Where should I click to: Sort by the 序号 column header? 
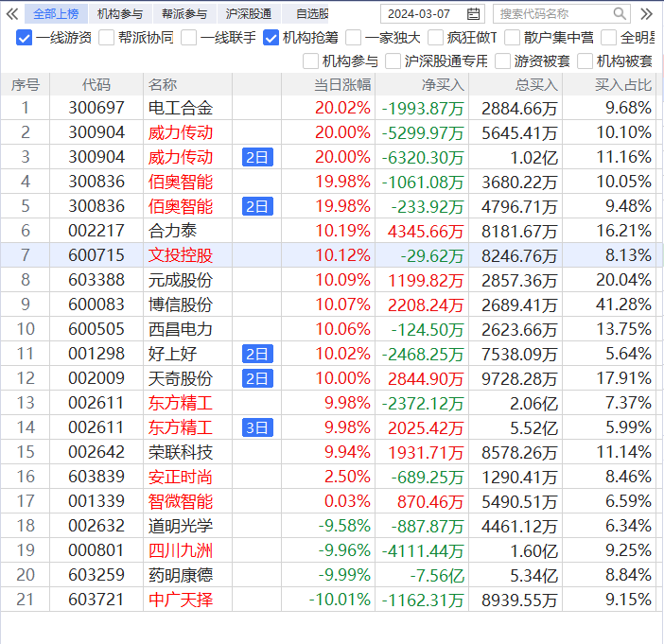26,85
